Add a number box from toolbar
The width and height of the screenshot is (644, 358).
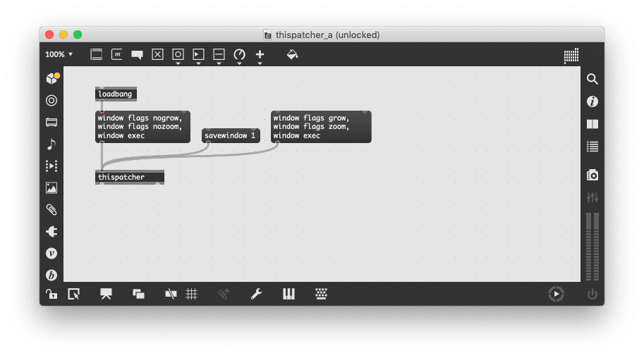pos(198,54)
